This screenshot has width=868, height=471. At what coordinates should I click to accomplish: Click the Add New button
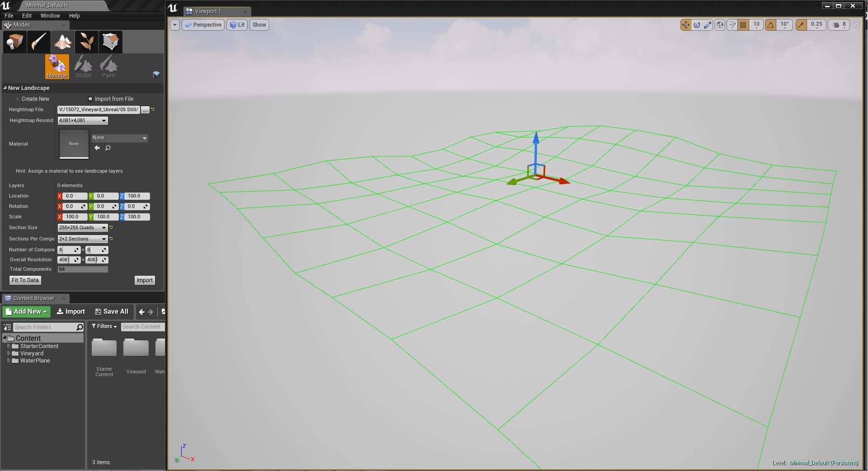pos(27,312)
